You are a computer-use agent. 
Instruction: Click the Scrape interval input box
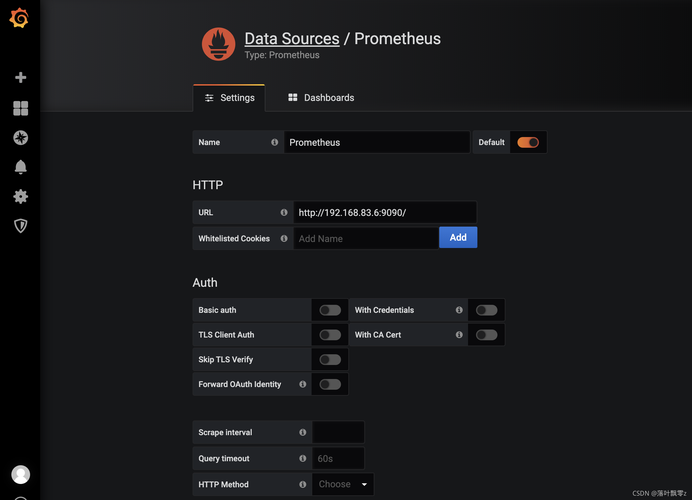point(338,432)
